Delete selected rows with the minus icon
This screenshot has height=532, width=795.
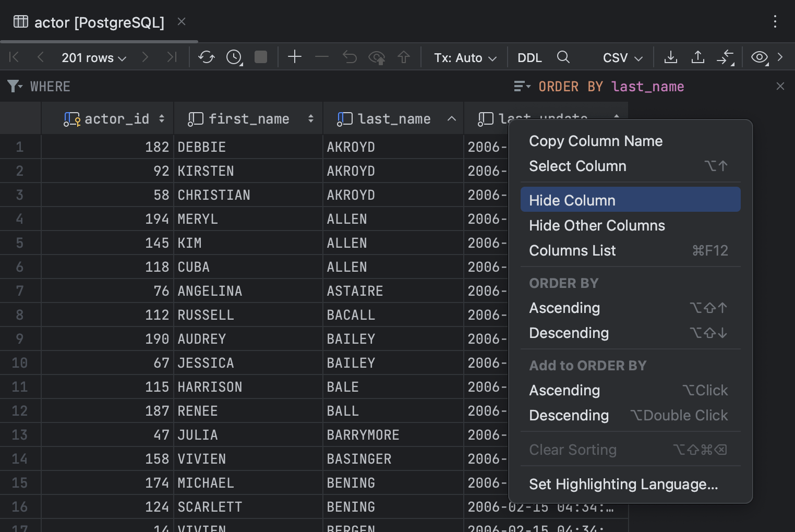click(322, 57)
